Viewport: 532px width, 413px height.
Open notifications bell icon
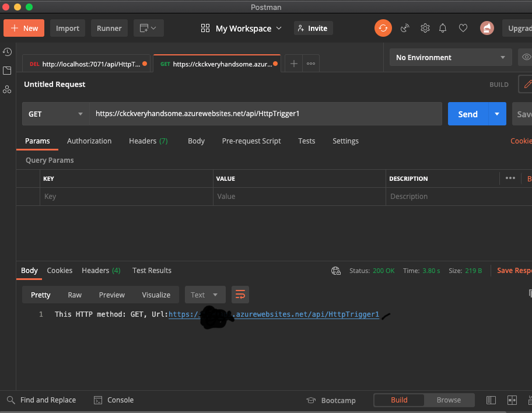443,28
